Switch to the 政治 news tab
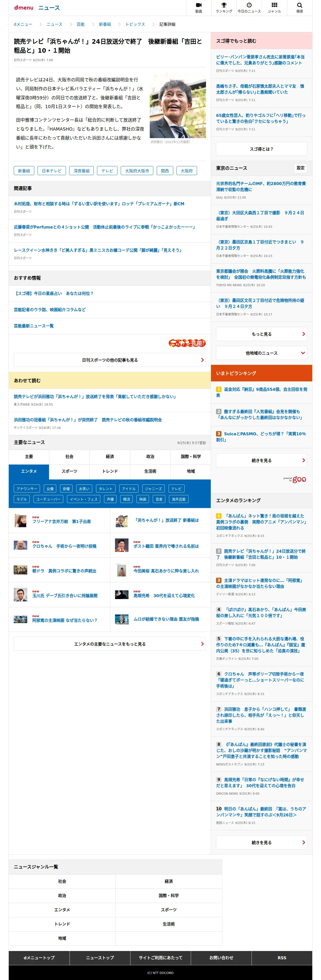The width and height of the screenshot is (321, 980). point(150,457)
